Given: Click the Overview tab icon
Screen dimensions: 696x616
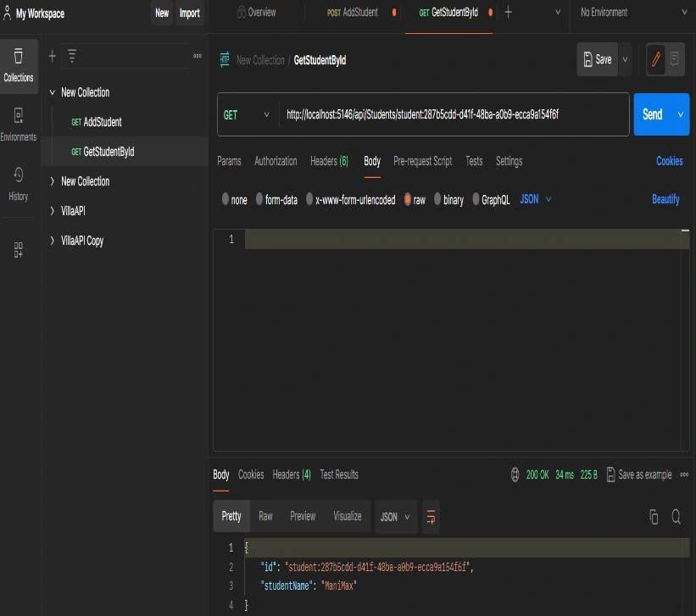Looking at the screenshot, I should 242,13.
